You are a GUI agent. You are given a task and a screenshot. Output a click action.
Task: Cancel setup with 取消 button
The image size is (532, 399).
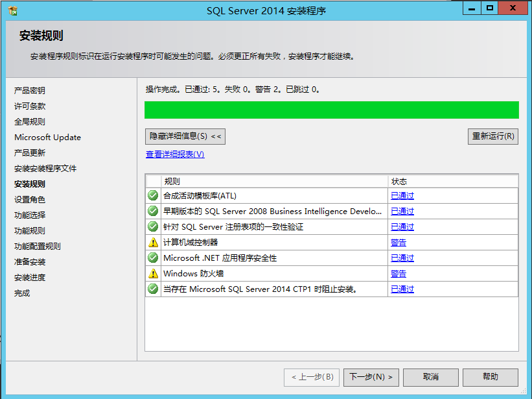[431, 378]
